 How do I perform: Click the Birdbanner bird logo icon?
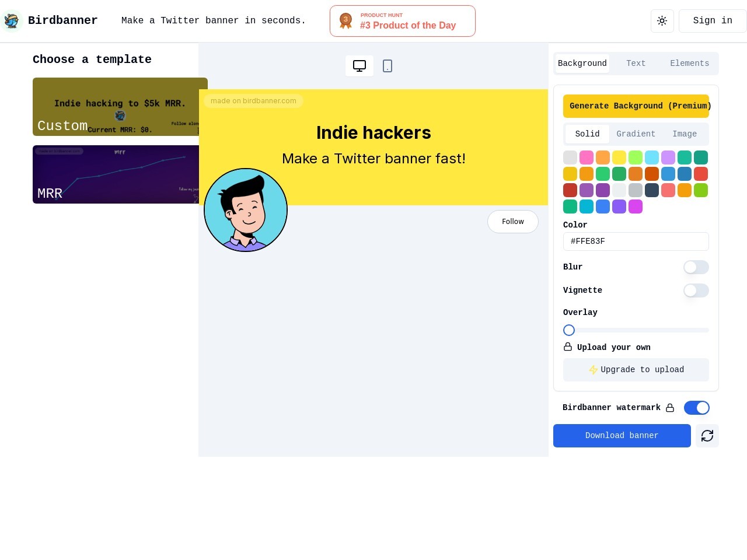pyautogui.click(x=11, y=20)
